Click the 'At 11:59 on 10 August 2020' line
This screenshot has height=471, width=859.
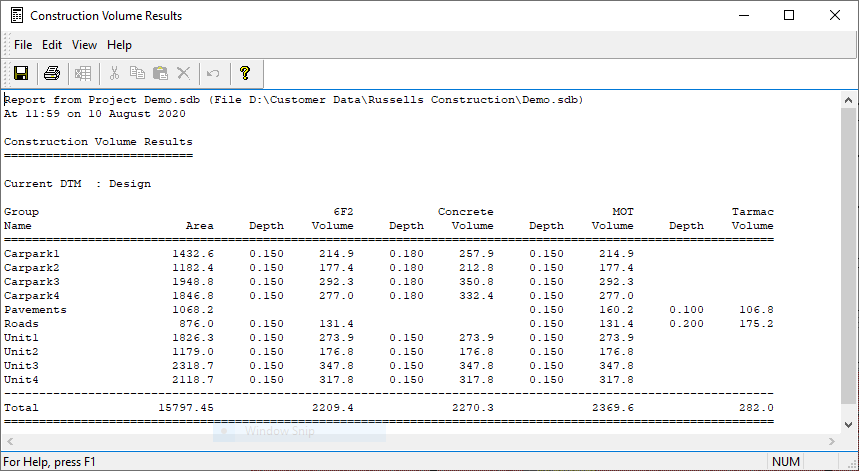tap(95, 114)
